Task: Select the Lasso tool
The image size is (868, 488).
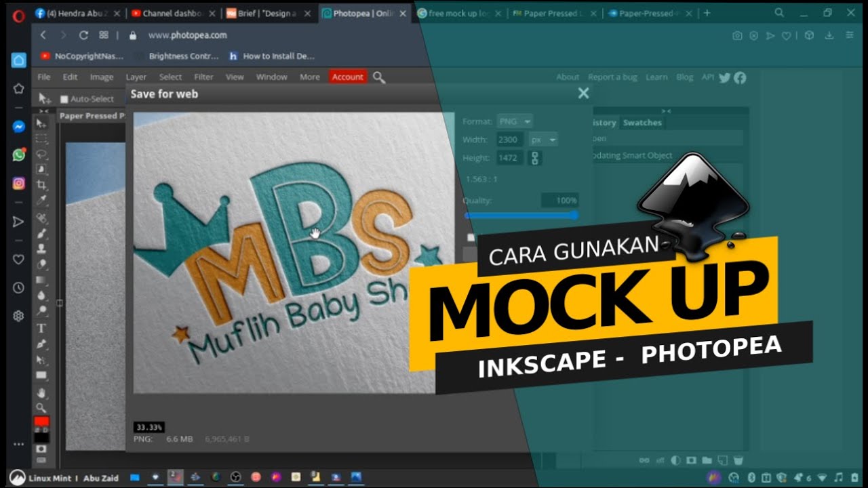Action: tap(41, 154)
